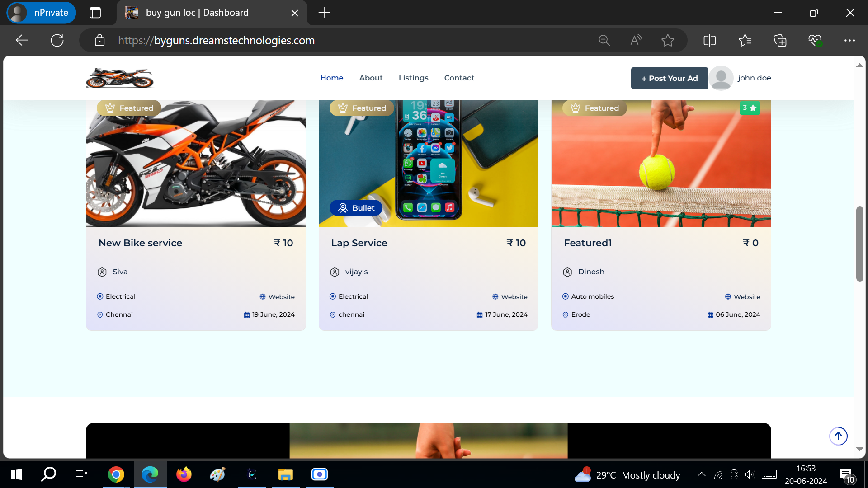Launch Chrome from taskbar

pyautogui.click(x=116, y=474)
